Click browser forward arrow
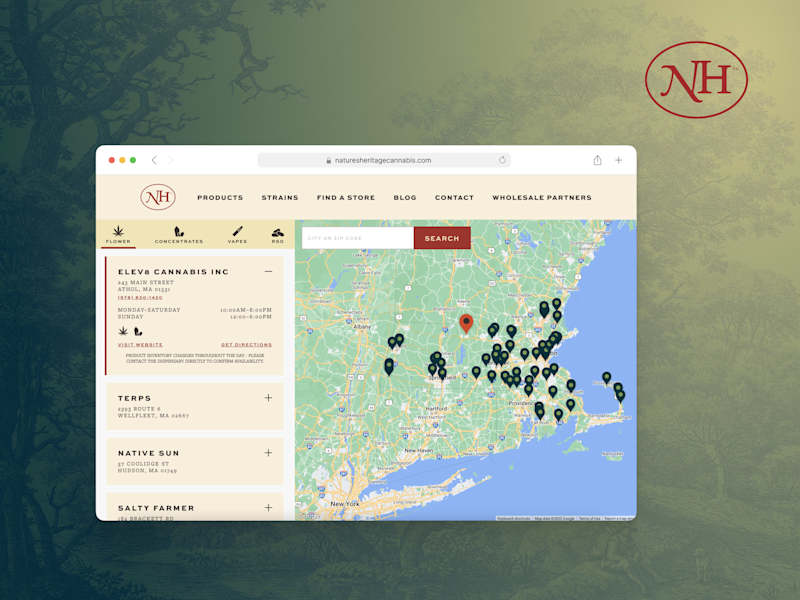 [171, 160]
